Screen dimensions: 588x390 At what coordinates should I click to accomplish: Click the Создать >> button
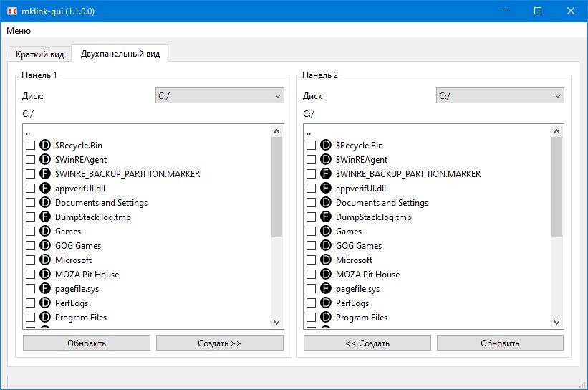[x=219, y=343]
